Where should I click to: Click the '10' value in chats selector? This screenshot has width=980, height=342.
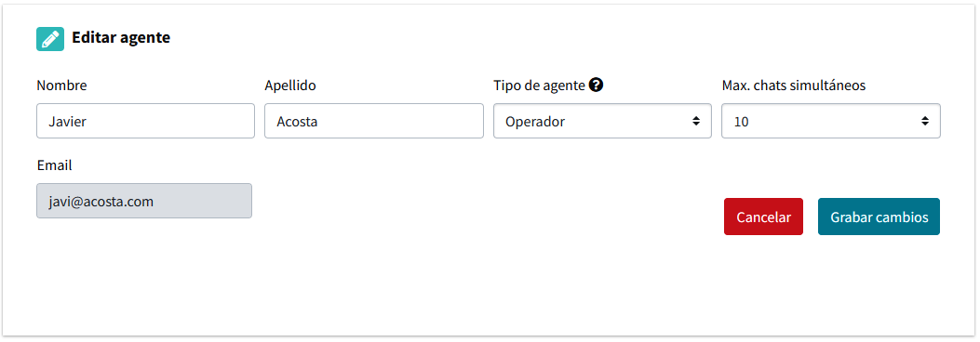[x=741, y=122]
